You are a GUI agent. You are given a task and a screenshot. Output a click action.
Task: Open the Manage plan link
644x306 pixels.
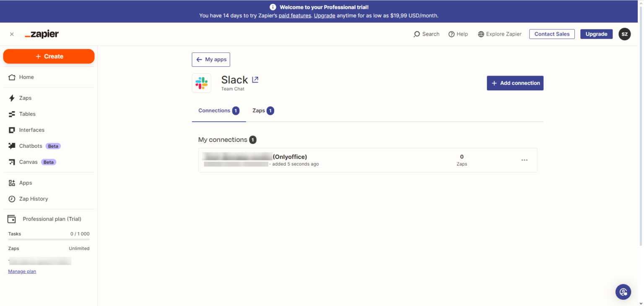pos(22,271)
